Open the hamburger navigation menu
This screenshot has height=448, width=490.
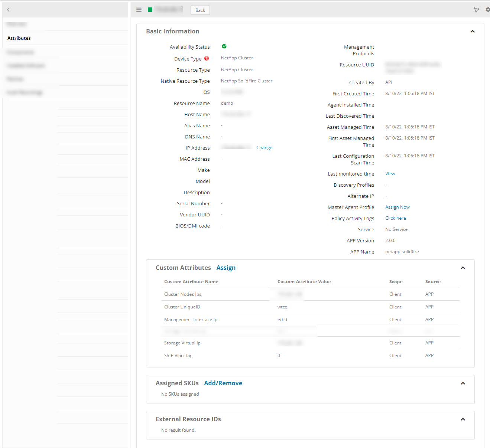[x=139, y=10]
